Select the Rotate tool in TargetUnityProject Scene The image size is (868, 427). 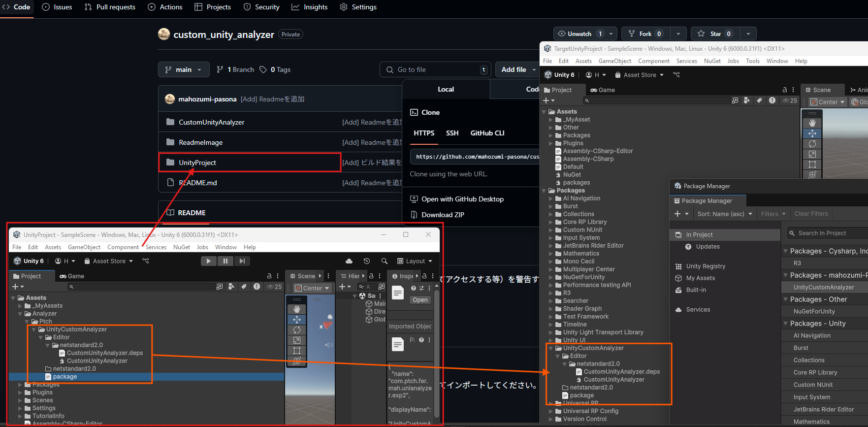812,144
